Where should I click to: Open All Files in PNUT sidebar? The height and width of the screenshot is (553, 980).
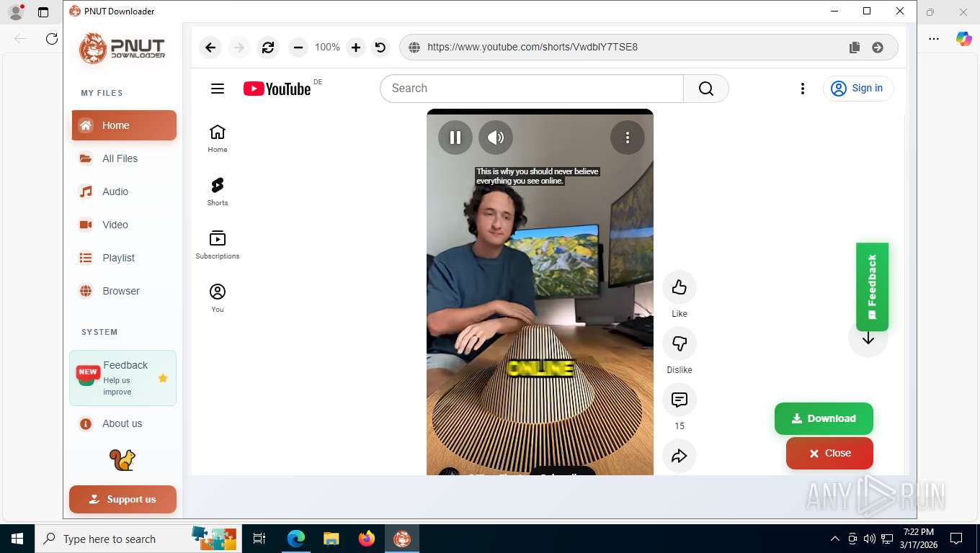124,158
